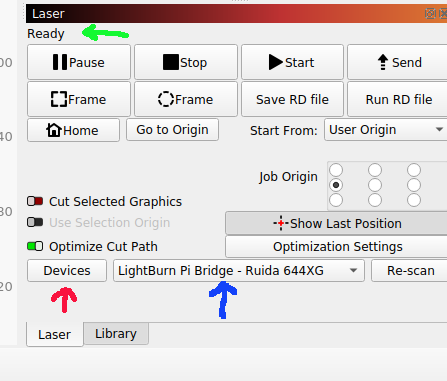This screenshot has height=381, width=447.
Task: Select bottom-center Job Origin radio
Action: tap(375, 200)
